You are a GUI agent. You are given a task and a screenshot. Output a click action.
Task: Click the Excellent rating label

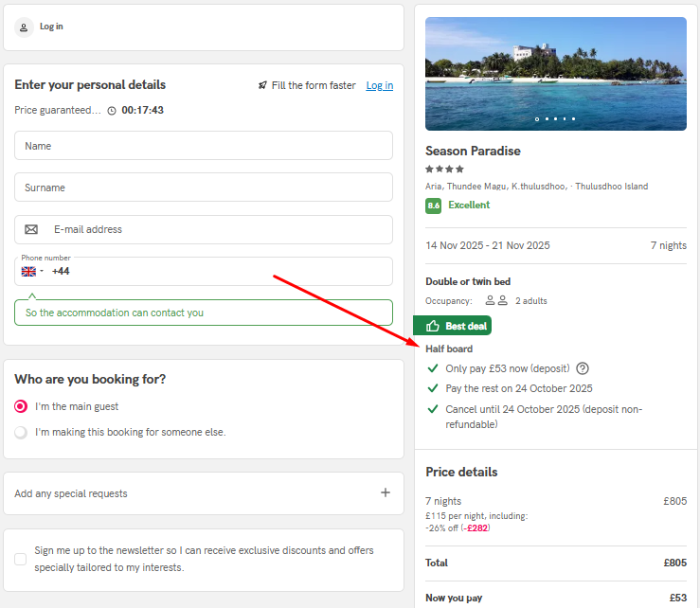pos(469,205)
